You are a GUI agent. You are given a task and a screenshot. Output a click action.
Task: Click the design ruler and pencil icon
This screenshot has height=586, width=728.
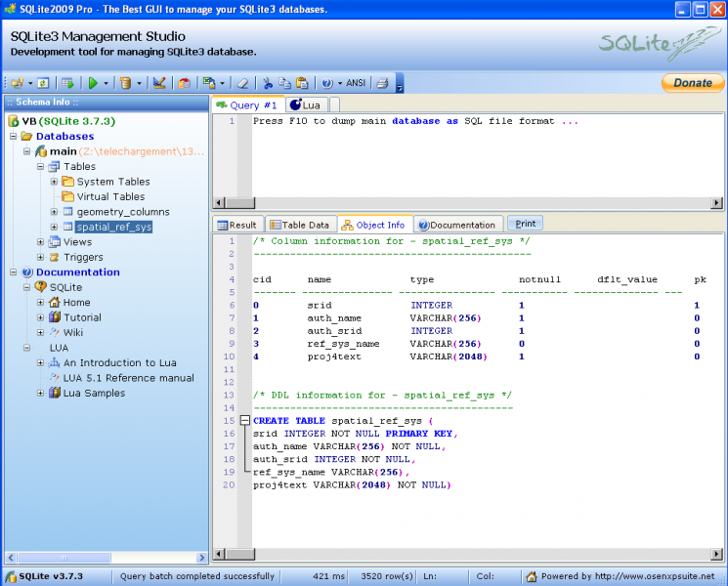(159, 83)
